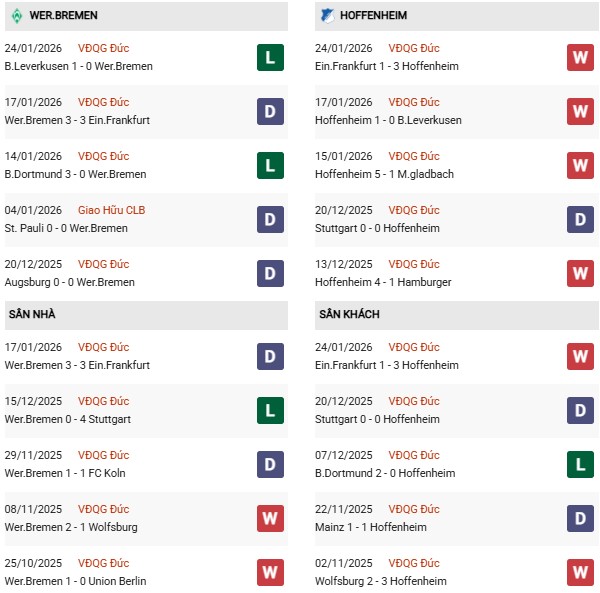Click the L badge for Wer.Bremen 0-4 Stuttgart
600x593 pixels.
(x=270, y=410)
